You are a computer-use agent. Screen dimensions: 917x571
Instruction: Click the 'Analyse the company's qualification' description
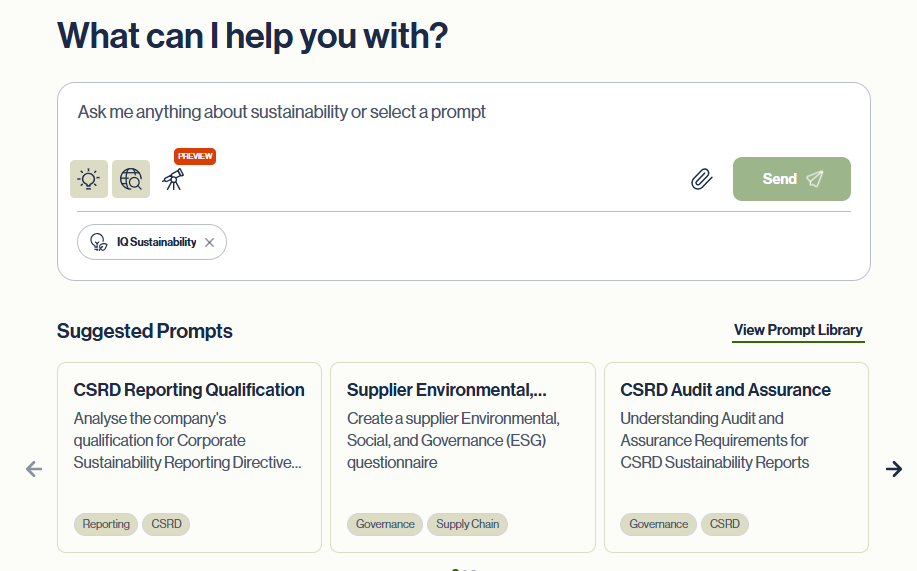(x=188, y=441)
